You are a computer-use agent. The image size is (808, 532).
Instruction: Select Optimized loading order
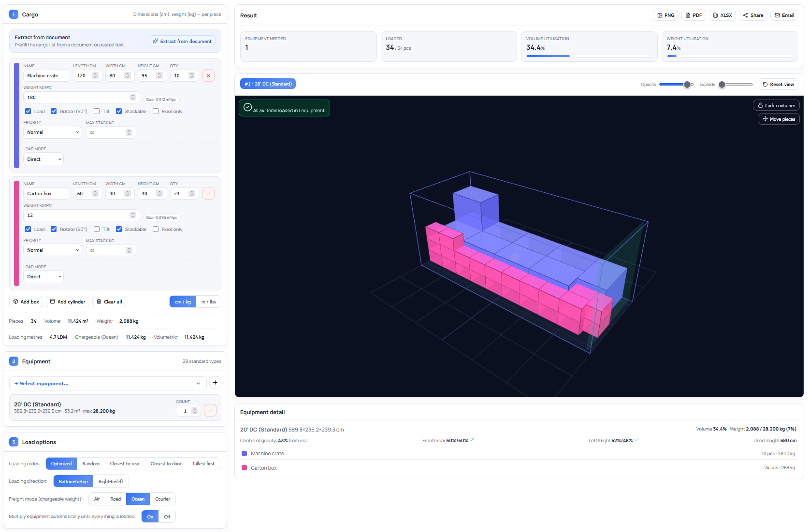pyautogui.click(x=61, y=463)
